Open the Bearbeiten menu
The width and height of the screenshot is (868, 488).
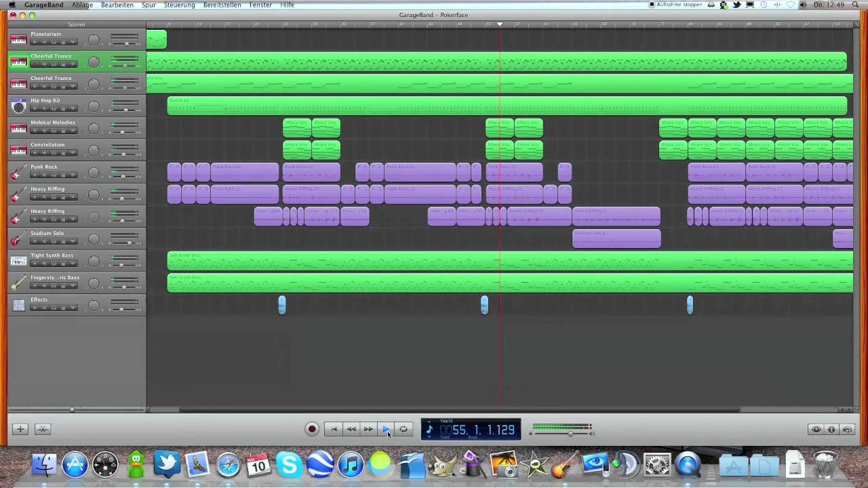[117, 5]
